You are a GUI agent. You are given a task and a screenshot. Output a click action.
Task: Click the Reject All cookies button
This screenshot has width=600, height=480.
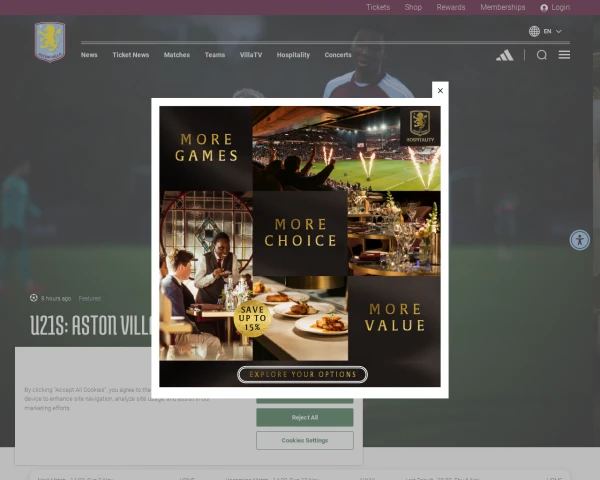coord(305,417)
